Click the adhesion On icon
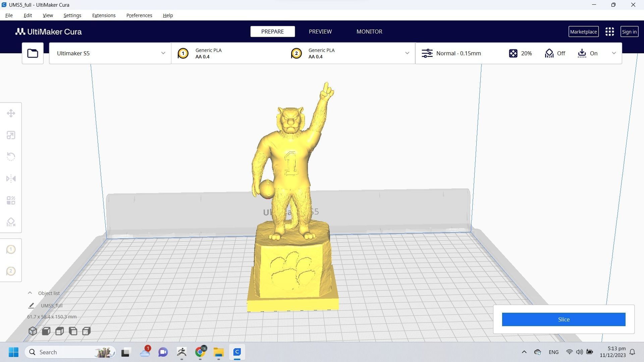This screenshot has width=644, height=362. click(x=582, y=53)
